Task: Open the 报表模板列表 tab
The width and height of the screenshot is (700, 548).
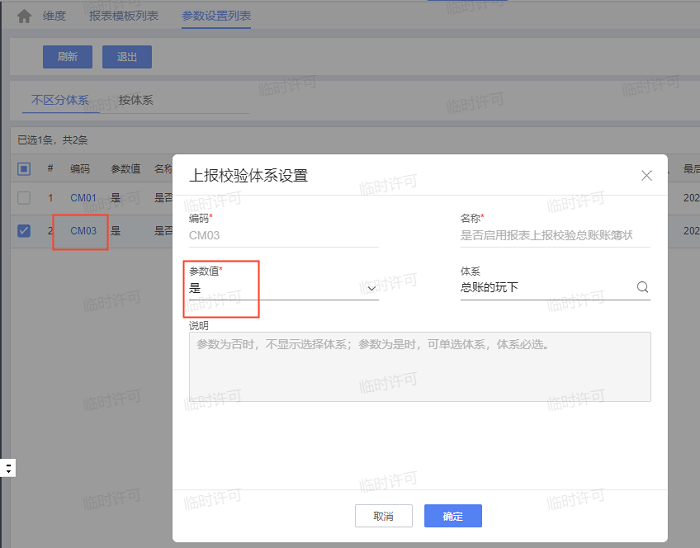Action: 123,16
